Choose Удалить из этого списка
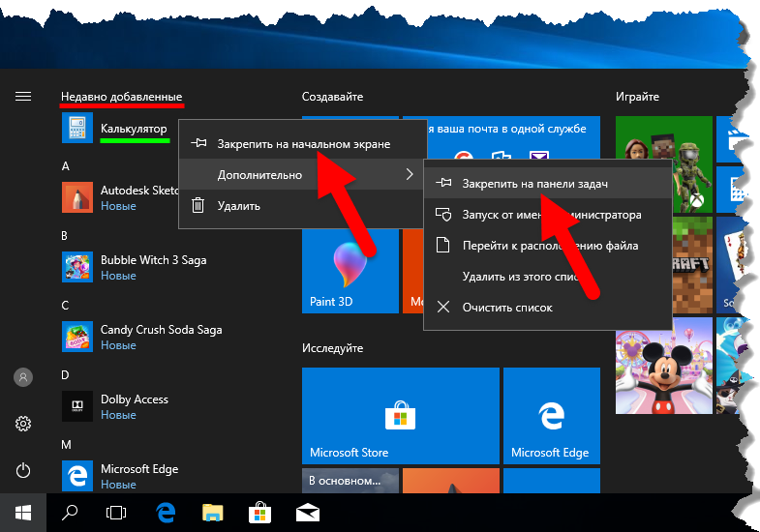 pos(548,277)
